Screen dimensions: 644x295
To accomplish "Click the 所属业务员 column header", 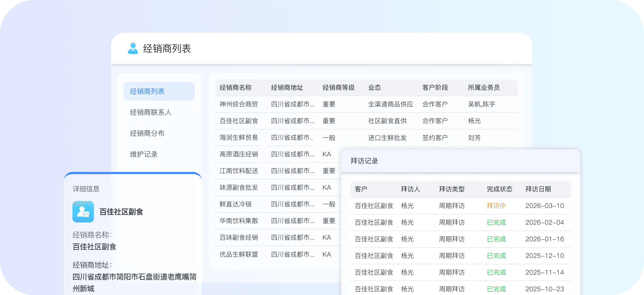I will 484,88.
